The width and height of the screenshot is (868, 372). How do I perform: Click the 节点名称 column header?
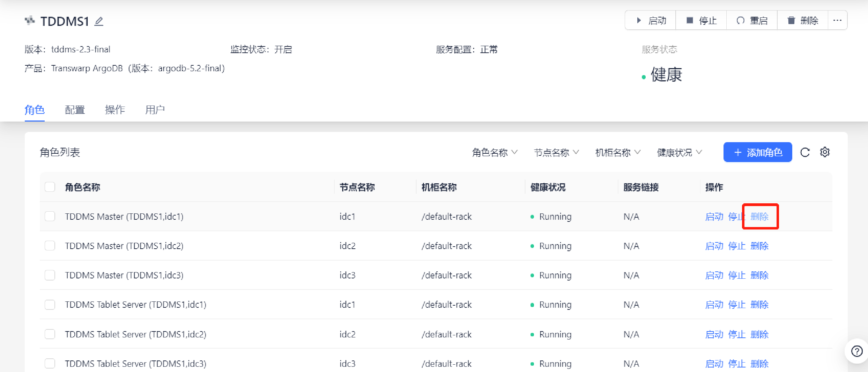[x=357, y=187]
